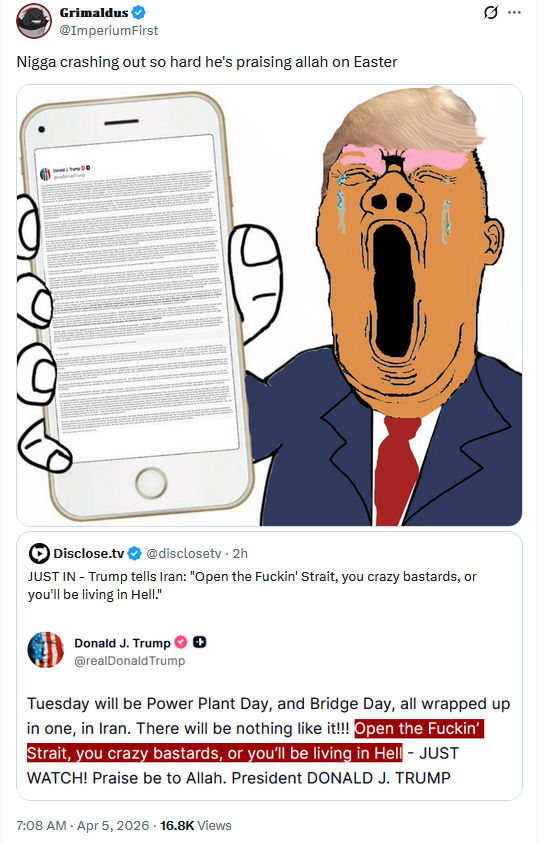Image resolution: width=548 pixels, height=843 pixels.
Task: Click the 16.8K Views counter
Action: pos(196,825)
